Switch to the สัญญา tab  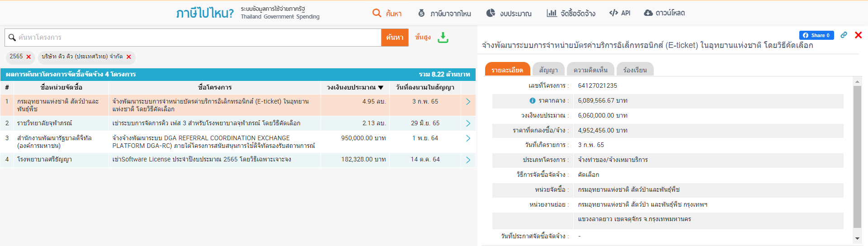tap(548, 70)
